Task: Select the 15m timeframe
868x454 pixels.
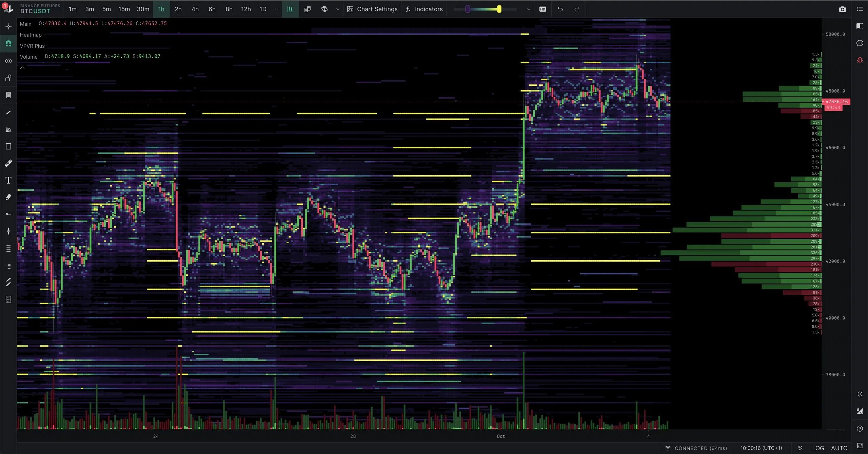Action: [x=124, y=9]
